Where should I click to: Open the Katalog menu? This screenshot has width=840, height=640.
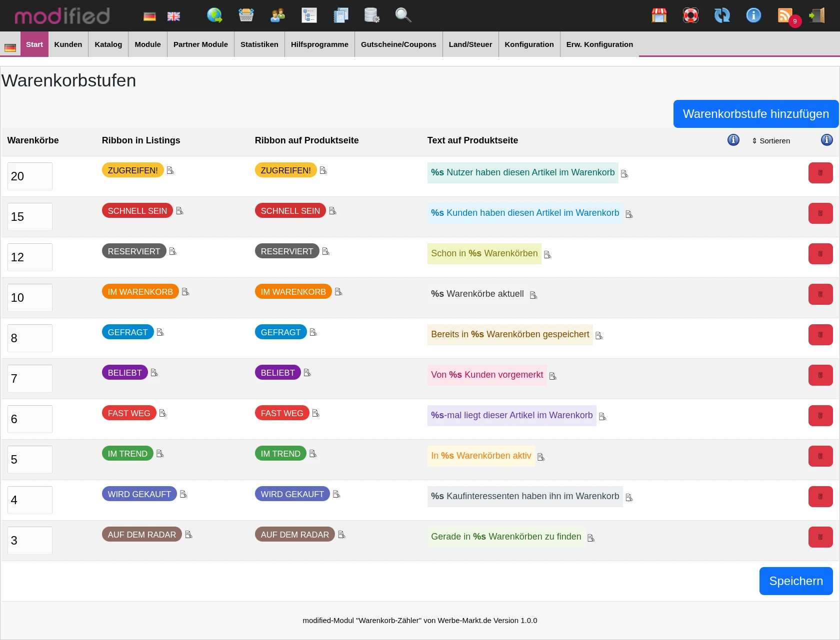pyautogui.click(x=108, y=44)
